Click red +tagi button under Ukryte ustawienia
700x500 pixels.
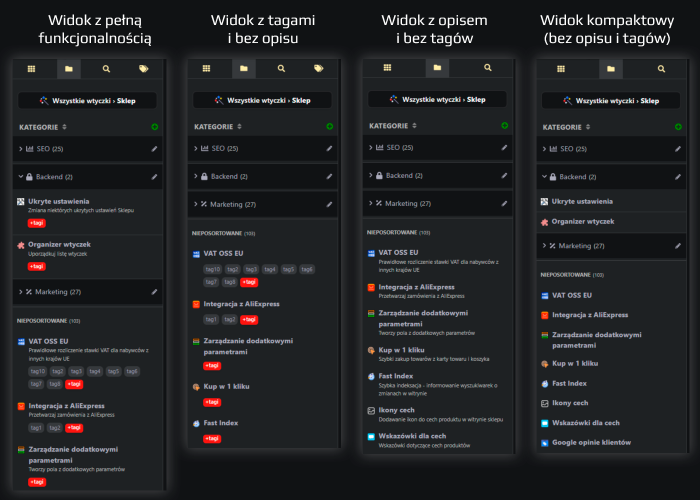point(36,223)
